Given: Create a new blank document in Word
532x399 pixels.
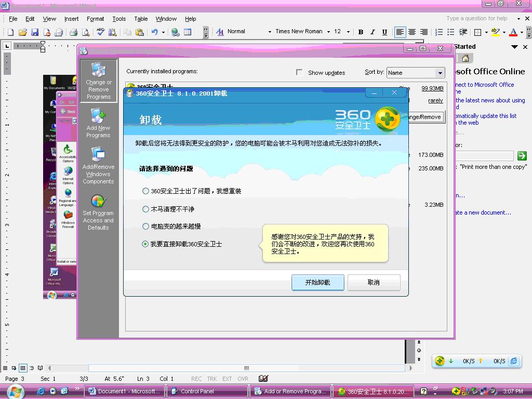Looking at the screenshot, I should (x=10, y=32).
